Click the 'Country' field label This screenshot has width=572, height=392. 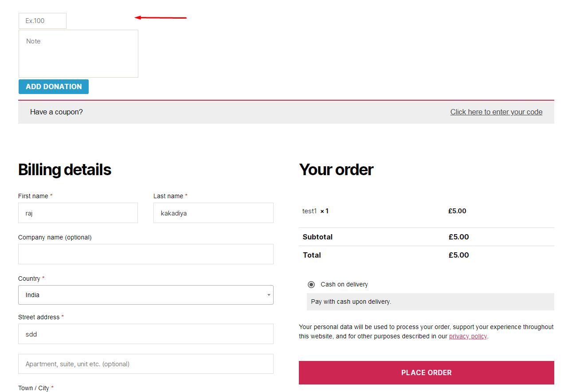pyautogui.click(x=29, y=278)
